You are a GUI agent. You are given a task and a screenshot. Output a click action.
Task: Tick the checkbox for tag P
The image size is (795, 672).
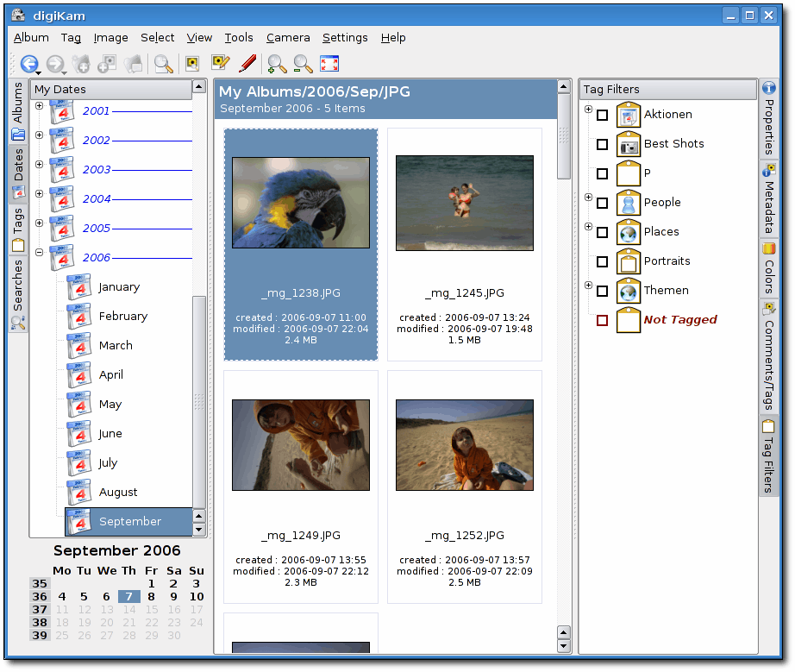click(x=603, y=174)
